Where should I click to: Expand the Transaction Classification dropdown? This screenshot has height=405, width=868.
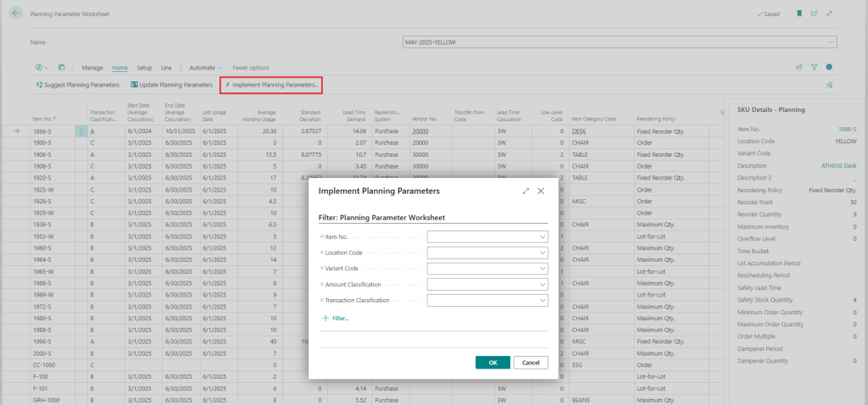click(542, 300)
